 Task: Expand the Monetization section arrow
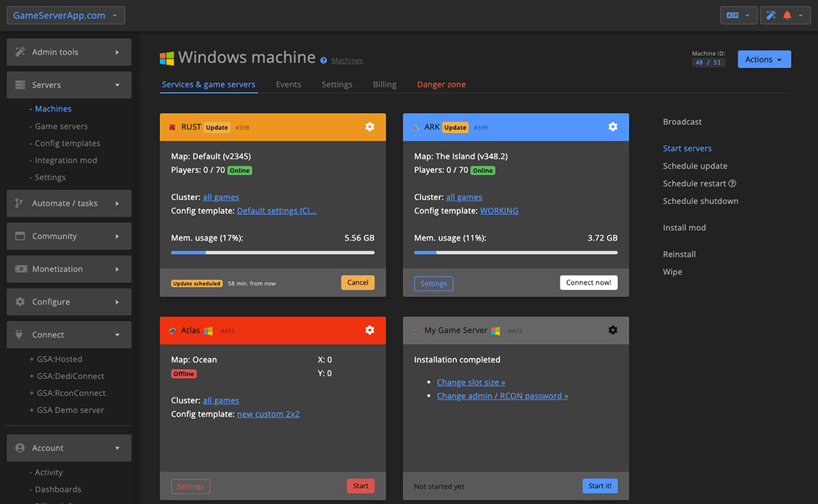(117, 269)
